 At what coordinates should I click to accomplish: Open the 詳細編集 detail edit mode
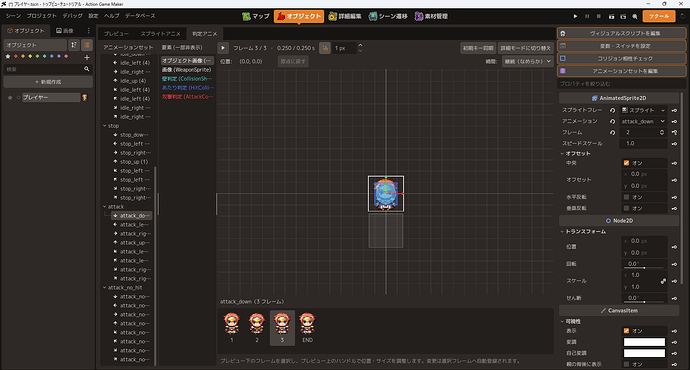pyautogui.click(x=345, y=16)
